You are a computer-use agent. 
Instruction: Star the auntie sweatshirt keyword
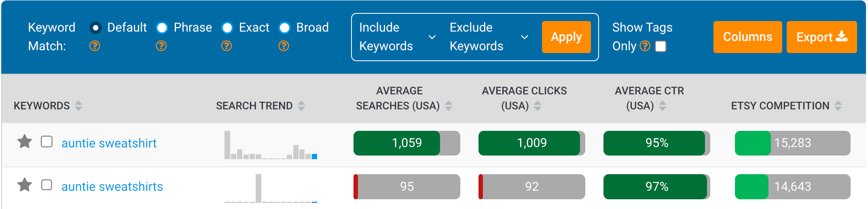click(x=25, y=142)
